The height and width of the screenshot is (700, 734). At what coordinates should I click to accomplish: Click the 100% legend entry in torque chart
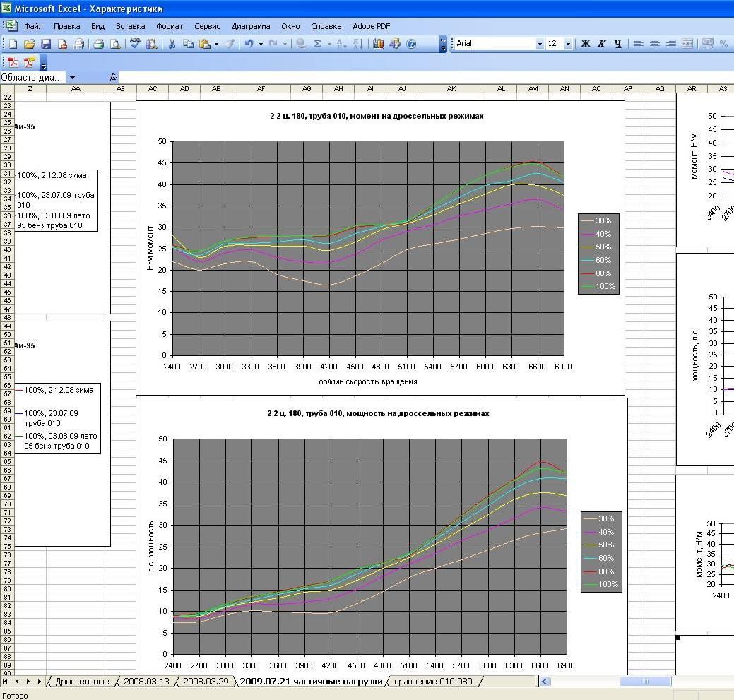599,286
